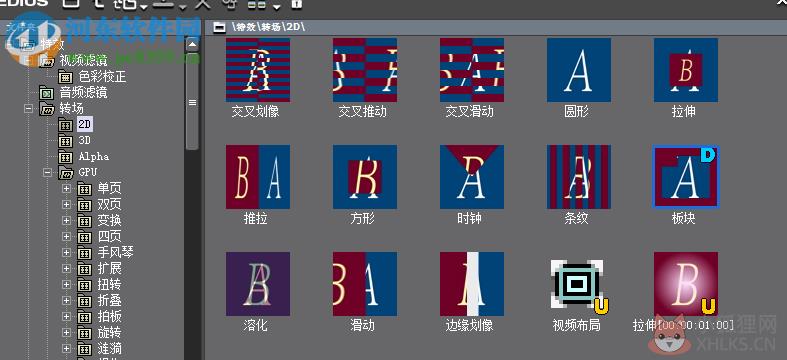Select the 交叉滑动 transition effect
Viewport: 787px width, 360px height.
(472, 70)
